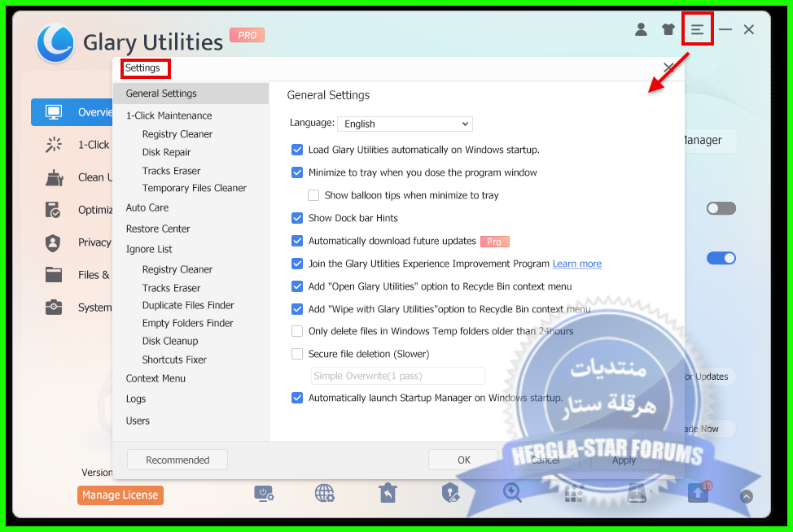793x532 pixels.
Task: Open the skin (t-shirt) theme icon
Action: pyautogui.click(x=668, y=30)
